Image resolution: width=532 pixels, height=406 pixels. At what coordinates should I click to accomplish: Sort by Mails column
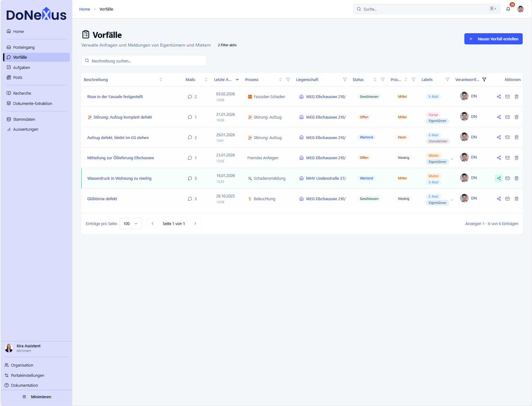pos(206,79)
